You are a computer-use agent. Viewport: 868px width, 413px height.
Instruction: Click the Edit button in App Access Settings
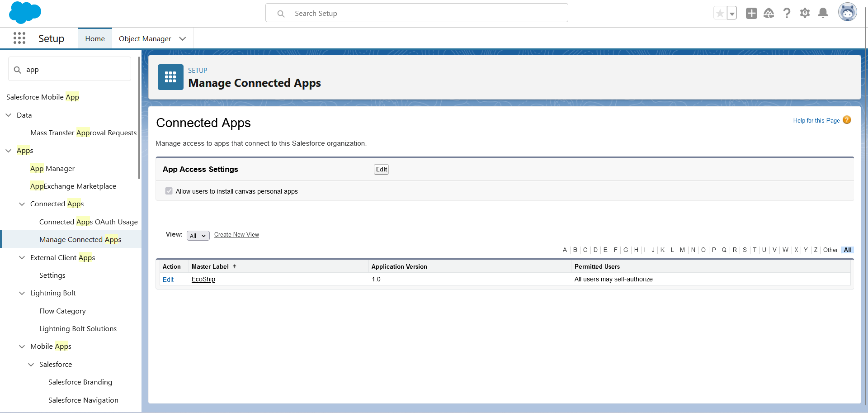point(381,169)
